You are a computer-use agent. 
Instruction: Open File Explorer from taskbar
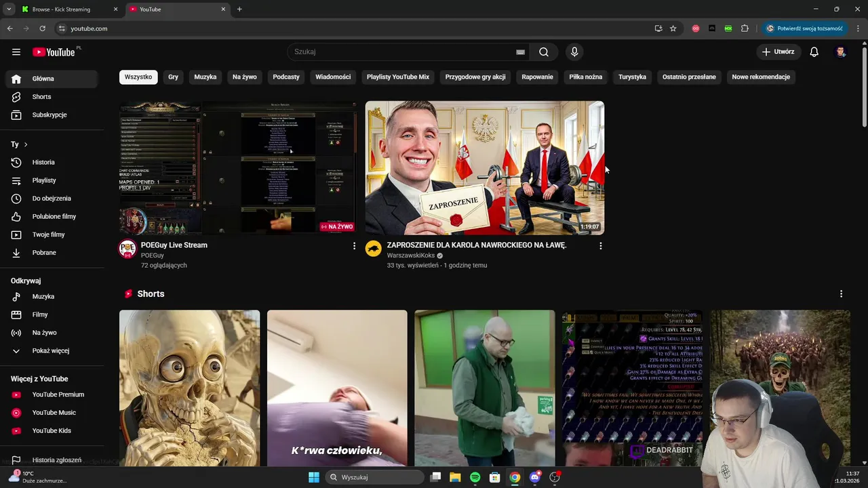click(x=455, y=477)
